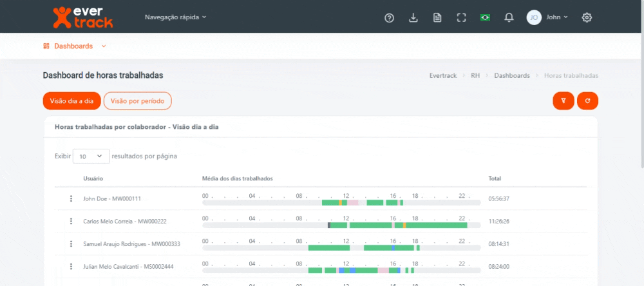This screenshot has height=286, width=644.
Task: Click the orange filter button
Action: click(x=563, y=100)
